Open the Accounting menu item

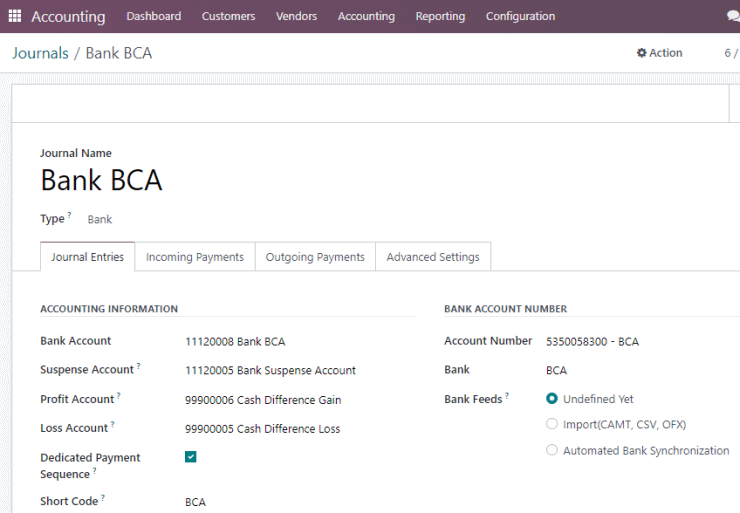(x=366, y=16)
